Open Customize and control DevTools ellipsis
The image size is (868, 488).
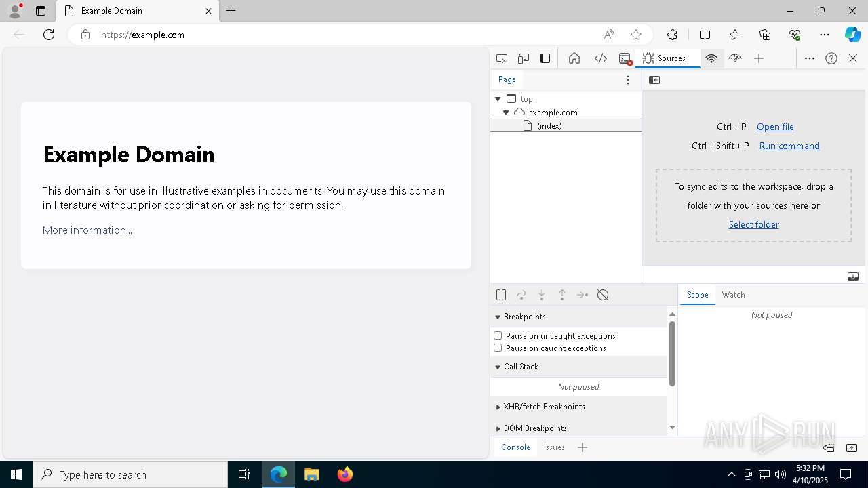tap(810, 58)
